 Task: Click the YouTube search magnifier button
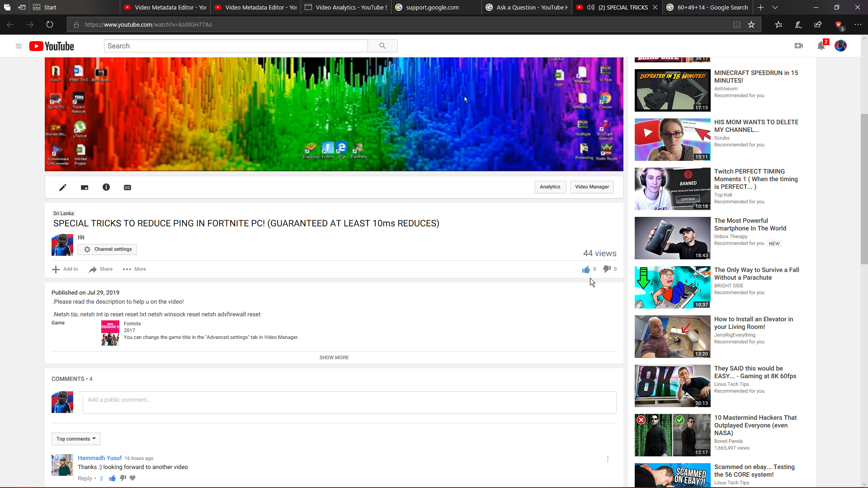[x=382, y=46]
